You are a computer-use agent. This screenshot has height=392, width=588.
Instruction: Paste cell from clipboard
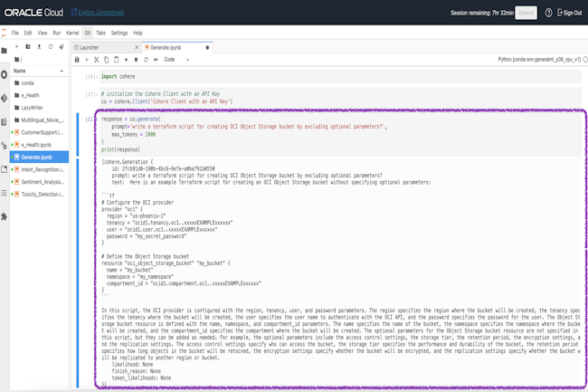[117, 60]
